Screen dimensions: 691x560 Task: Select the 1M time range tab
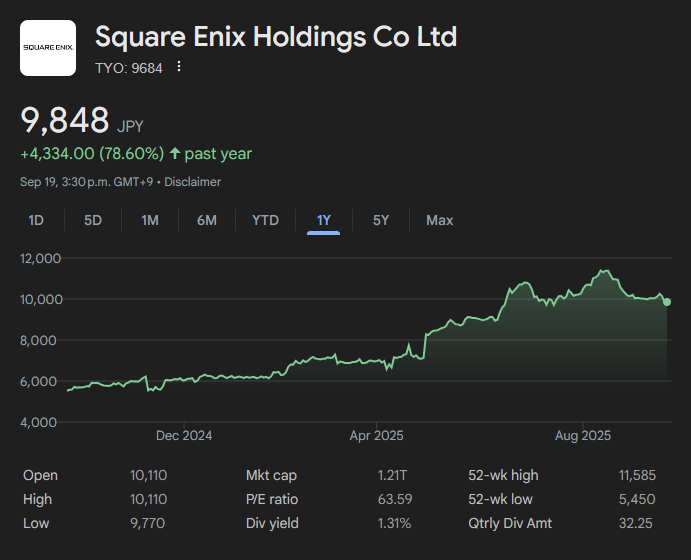coord(150,220)
